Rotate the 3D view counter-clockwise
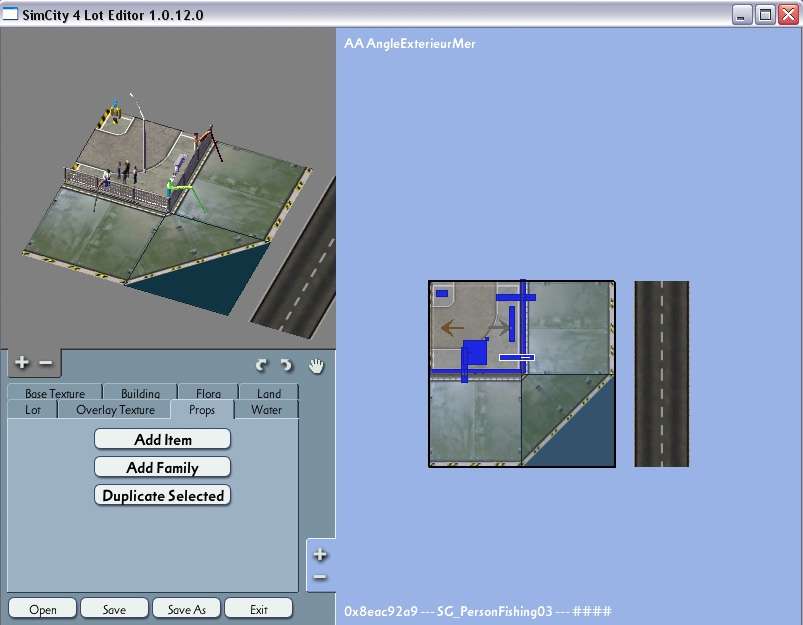This screenshot has height=625, width=803. 262,365
